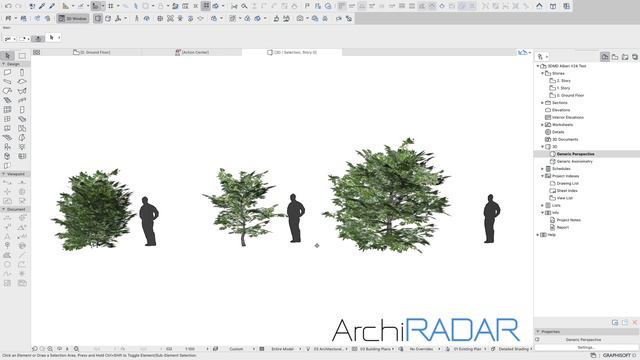Image resolution: width=640 pixels, height=360 pixels.
Task: Switch to the Action Center tab
Action: click(x=192, y=52)
